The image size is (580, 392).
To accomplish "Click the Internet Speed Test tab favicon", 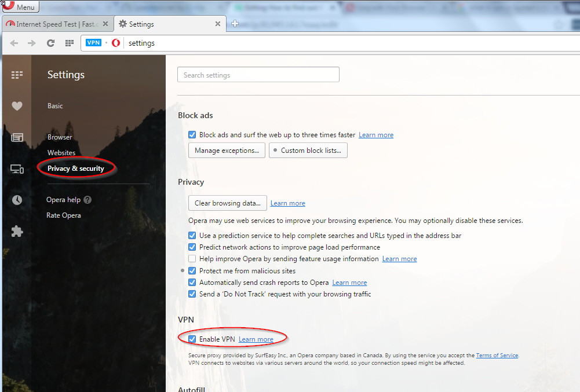I will pyautogui.click(x=10, y=24).
